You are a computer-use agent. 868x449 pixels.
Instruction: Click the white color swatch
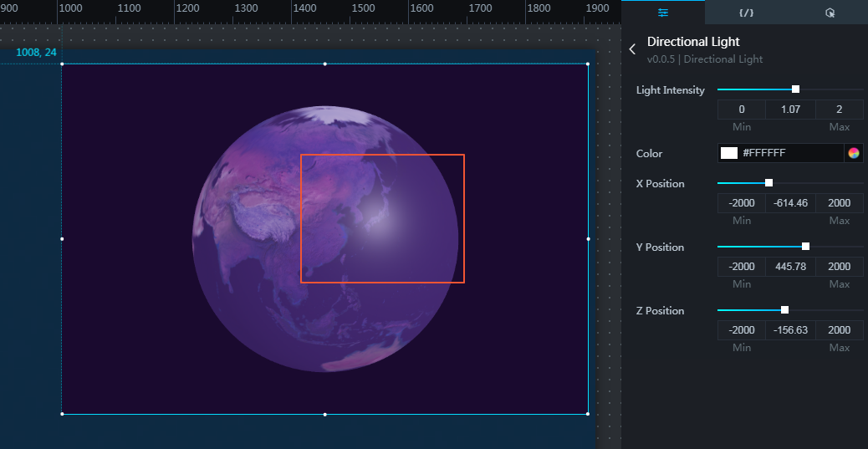[729, 153]
